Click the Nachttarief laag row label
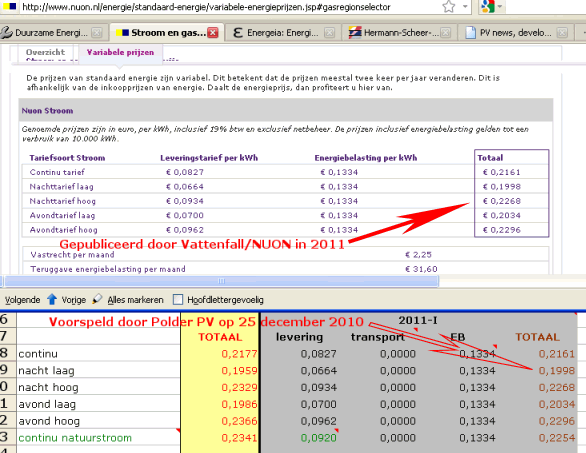586x453 pixels. pyautogui.click(x=62, y=187)
